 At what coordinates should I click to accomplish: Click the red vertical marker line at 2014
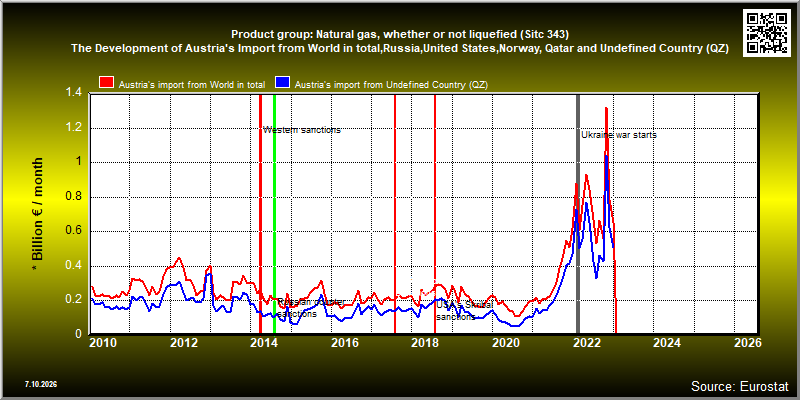(x=260, y=214)
